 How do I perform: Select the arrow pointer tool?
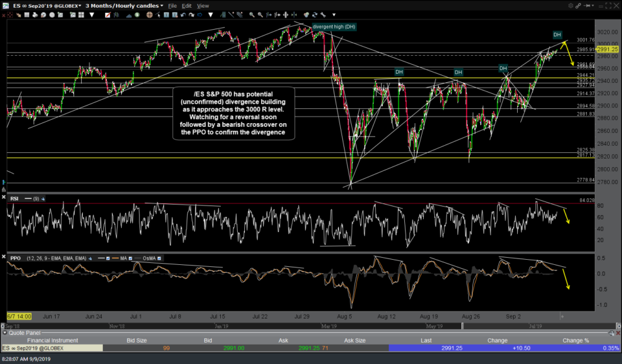(x=158, y=15)
